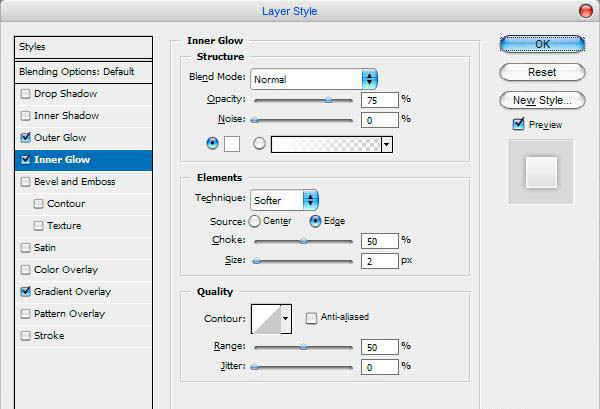Image resolution: width=600 pixels, height=409 pixels.
Task: Click the Reset button
Action: [542, 72]
